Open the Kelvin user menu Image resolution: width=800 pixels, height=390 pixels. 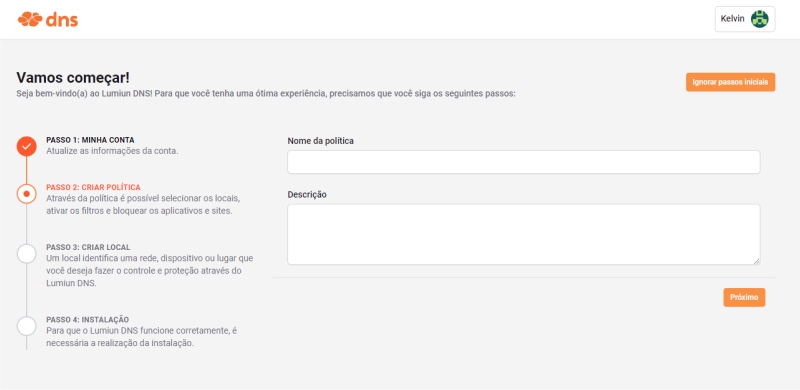coord(745,19)
